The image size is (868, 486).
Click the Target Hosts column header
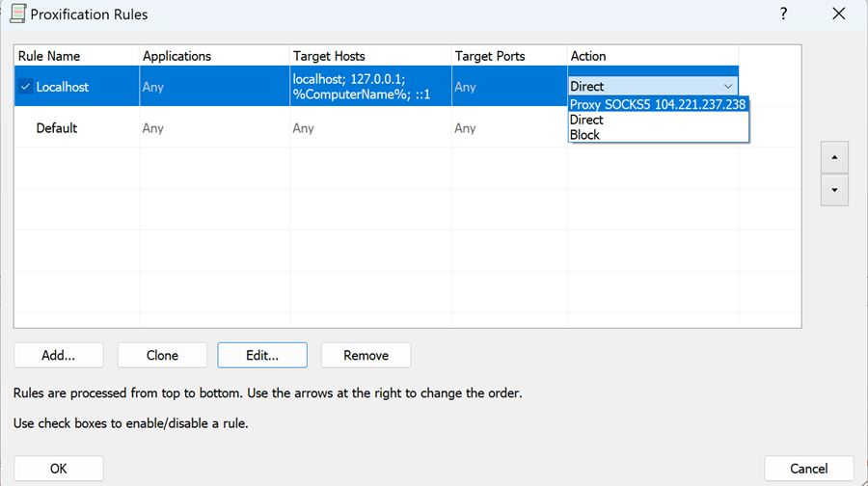[370, 56]
